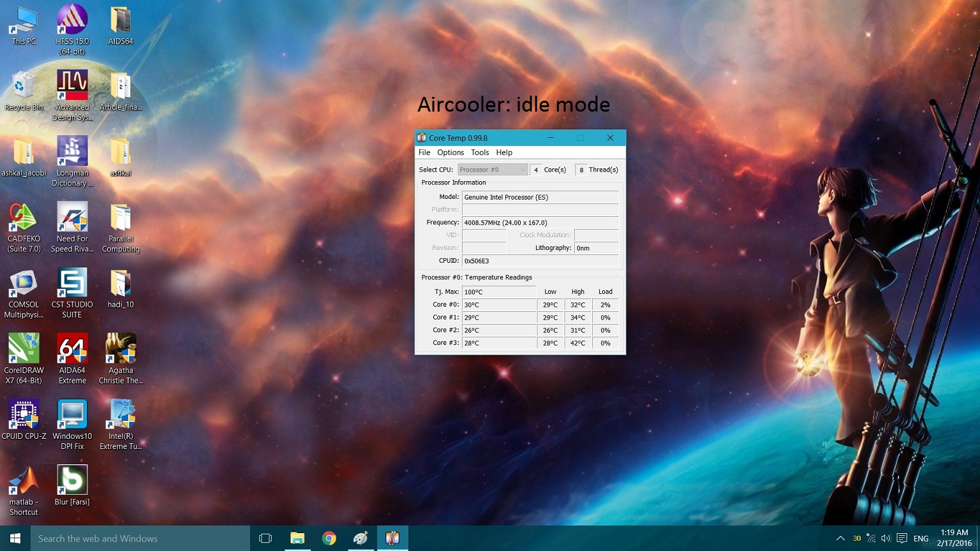Image resolution: width=980 pixels, height=551 pixels.
Task: Click Core #0 Load value 2%
Action: click(x=605, y=305)
